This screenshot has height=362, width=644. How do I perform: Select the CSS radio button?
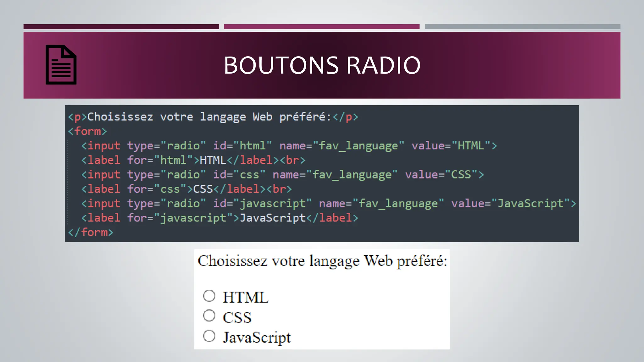(x=209, y=316)
